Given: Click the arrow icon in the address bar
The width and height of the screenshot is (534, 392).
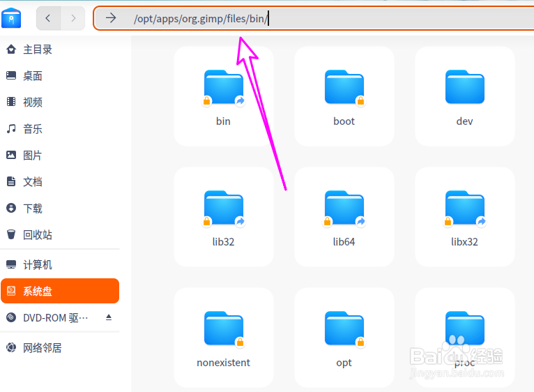Looking at the screenshot, I should coord(111,18).
